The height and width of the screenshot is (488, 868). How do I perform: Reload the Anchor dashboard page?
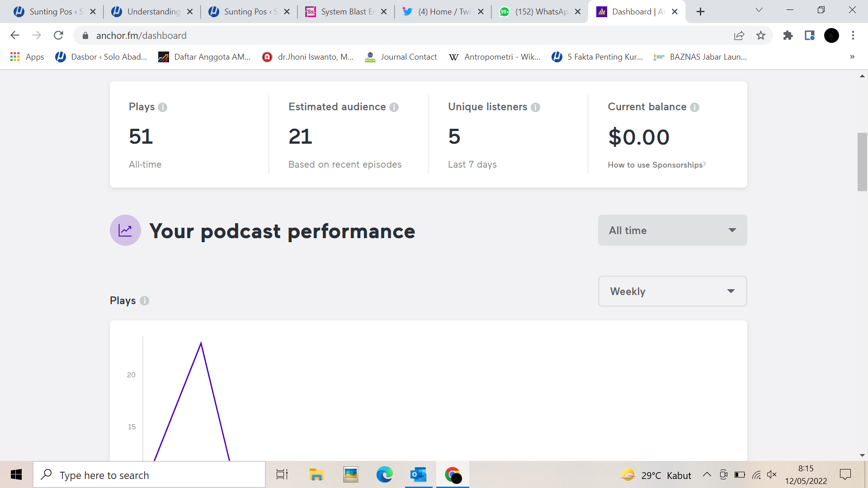(58, 35)
